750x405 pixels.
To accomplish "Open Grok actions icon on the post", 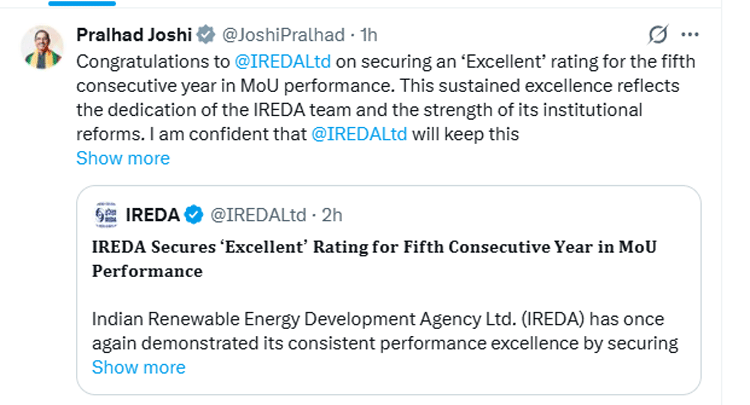I will pyautogui.click(x=658, y=35).
